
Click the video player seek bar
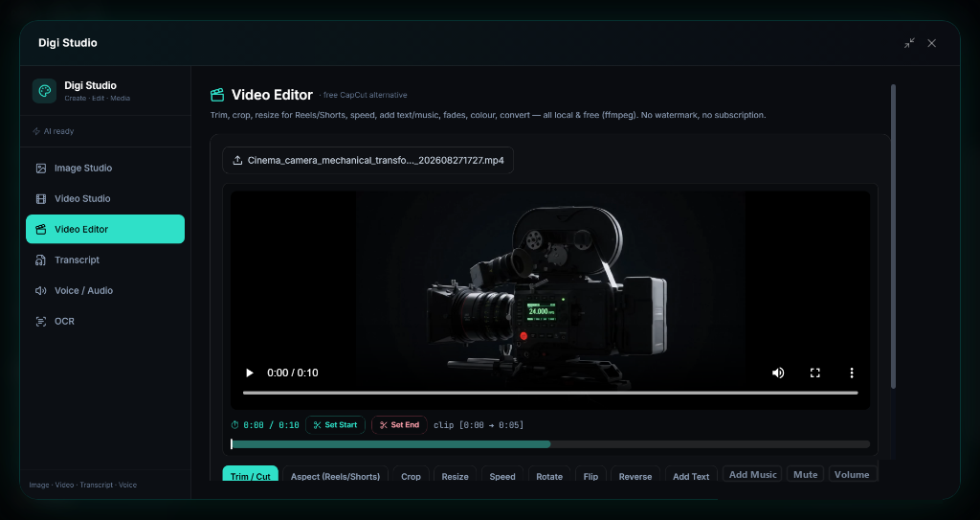coord(550,393)
